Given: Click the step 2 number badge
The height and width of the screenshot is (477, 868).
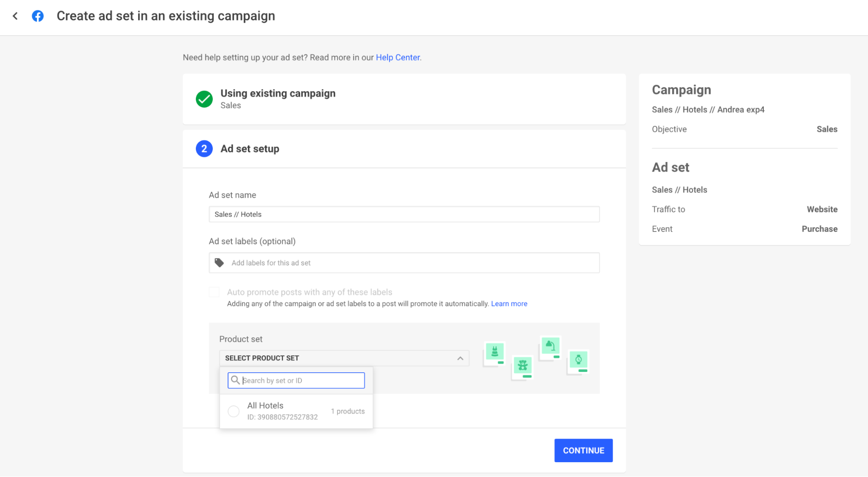Looking at the screenshot, I should (204, 149).
